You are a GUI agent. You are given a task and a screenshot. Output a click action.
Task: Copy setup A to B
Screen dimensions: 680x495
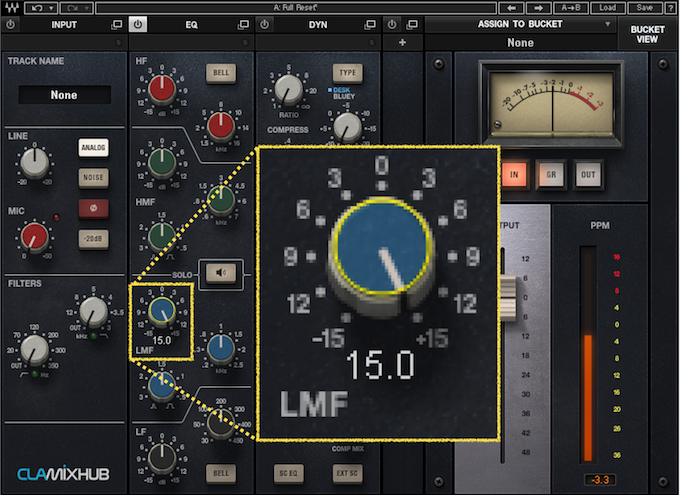pyautogui.click(x=571, y=8)
